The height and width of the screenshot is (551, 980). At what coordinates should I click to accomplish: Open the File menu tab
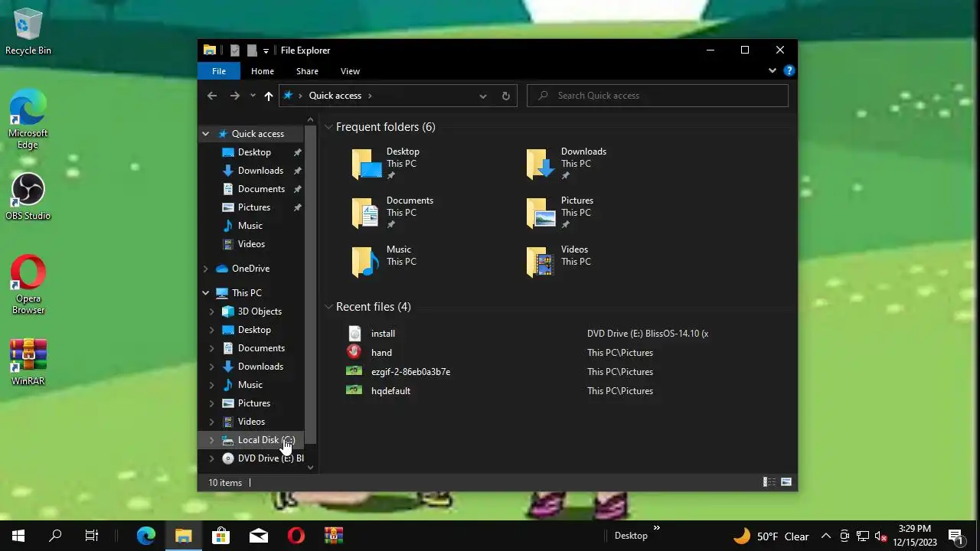coord(219,71)
